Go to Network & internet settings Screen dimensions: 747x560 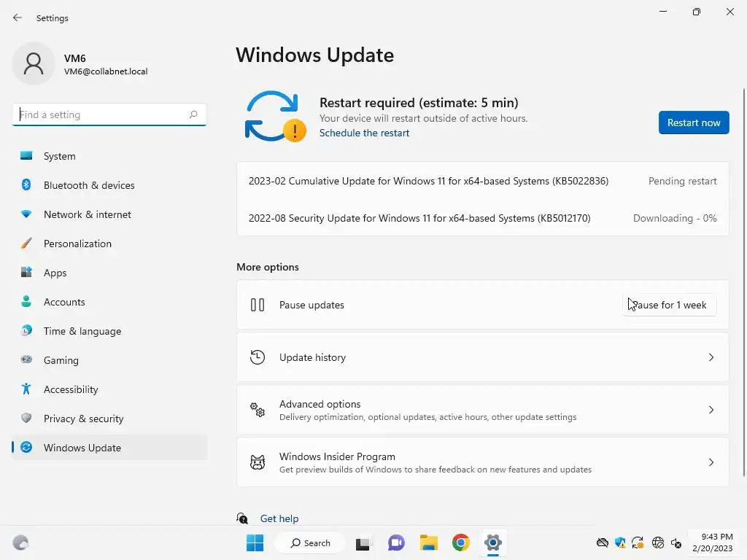[x=109, y=214]
